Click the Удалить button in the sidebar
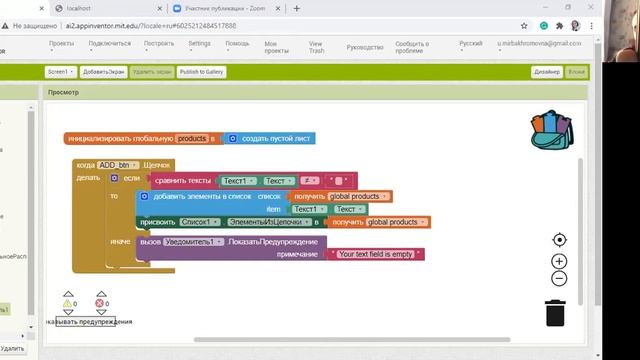Screen dimensions: 640x360 12,349
